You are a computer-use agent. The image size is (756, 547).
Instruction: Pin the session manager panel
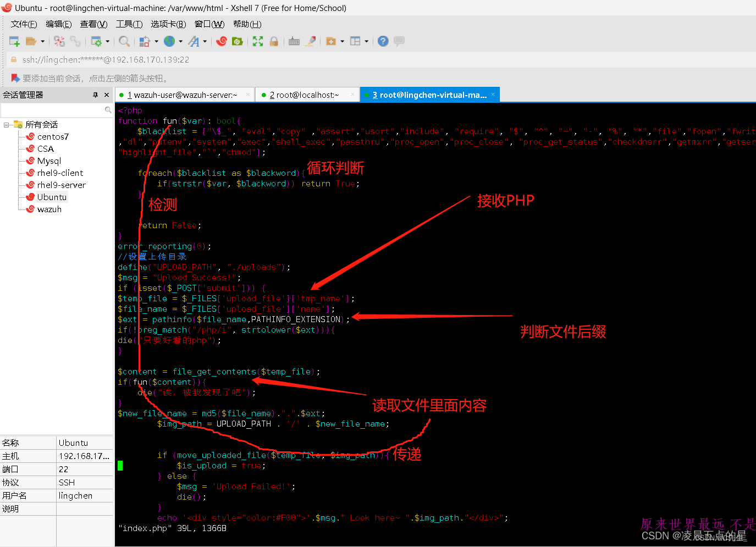pyautogui.click(x=96, y=95)
